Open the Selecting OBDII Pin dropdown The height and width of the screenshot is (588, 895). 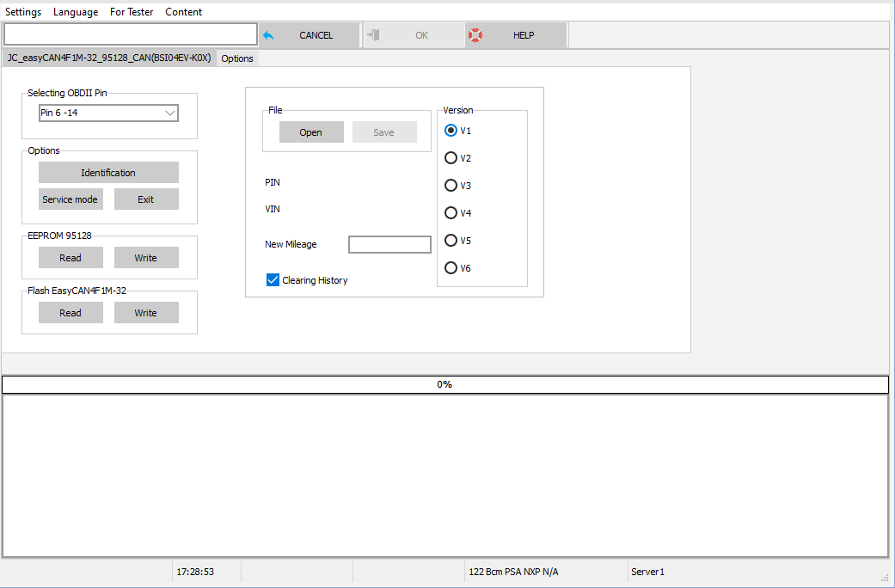click(171, 113)
